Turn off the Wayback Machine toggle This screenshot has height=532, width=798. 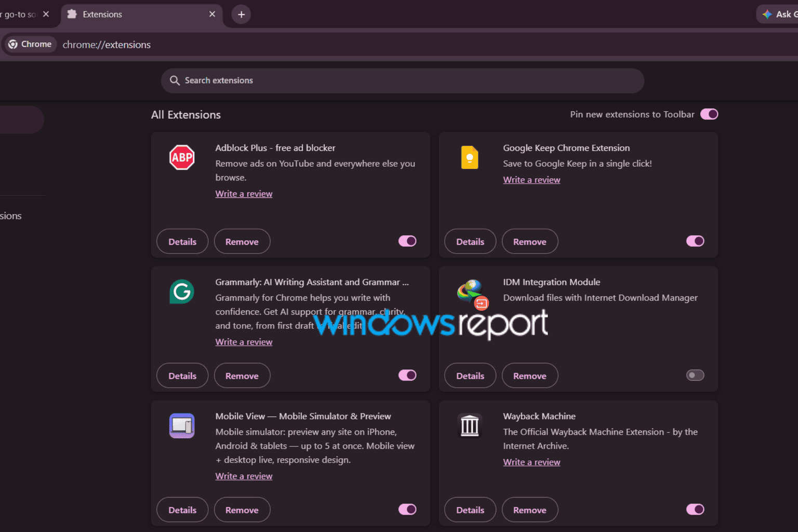point(695,509)
